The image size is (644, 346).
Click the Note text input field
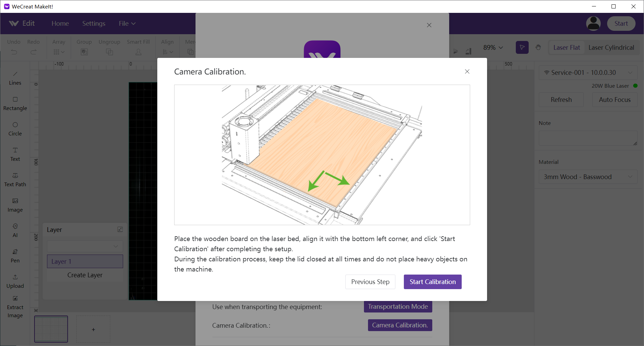588,138
